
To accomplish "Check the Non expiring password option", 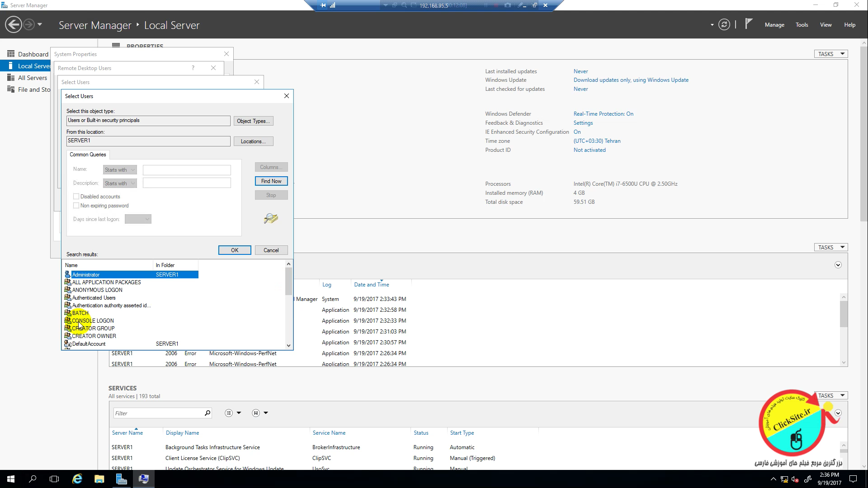I will 76,206.
